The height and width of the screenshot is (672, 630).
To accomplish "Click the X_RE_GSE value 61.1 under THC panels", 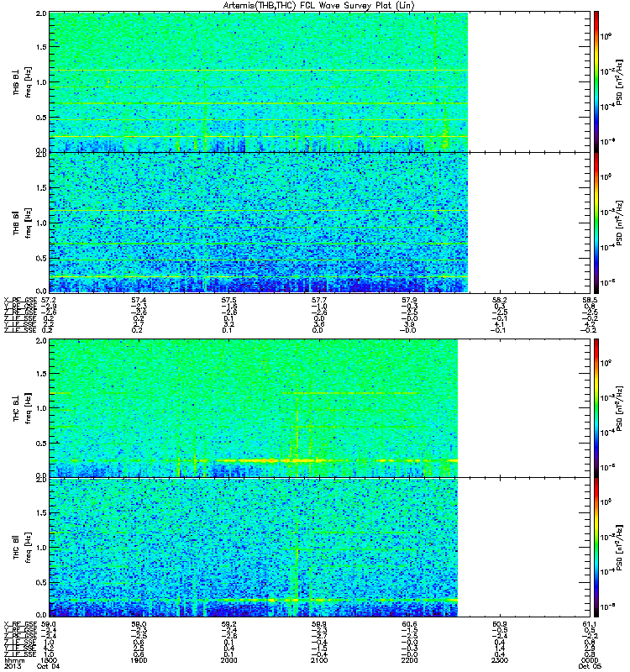I will (x=590, y=624).
